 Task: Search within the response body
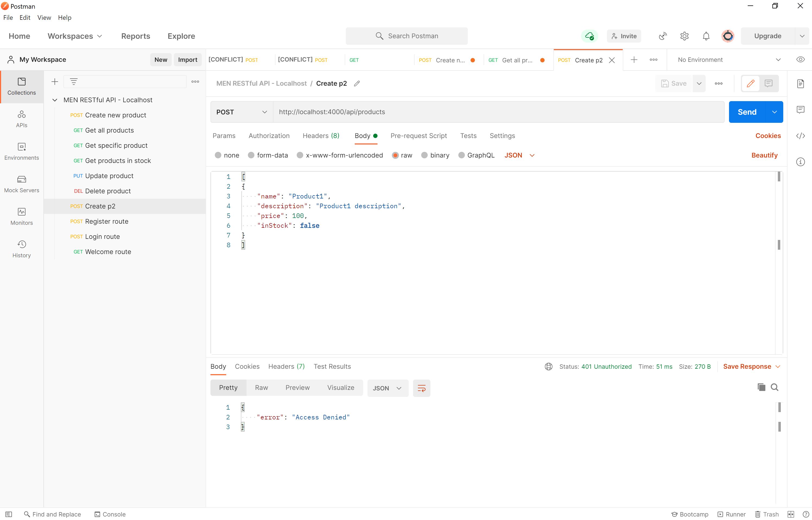(x=775, y=387)
